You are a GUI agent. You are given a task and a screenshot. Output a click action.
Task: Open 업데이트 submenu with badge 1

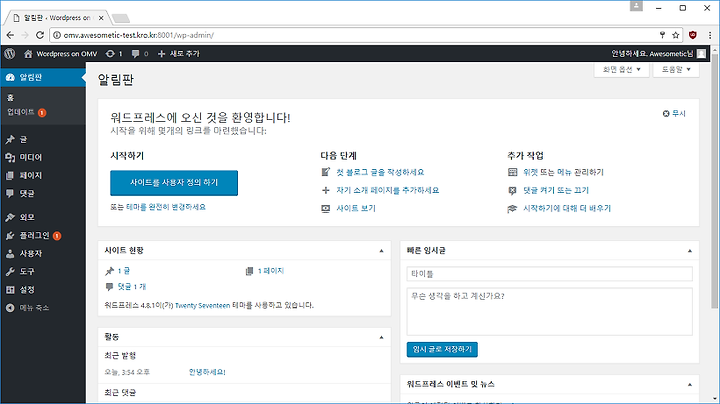tap(27, 112)
